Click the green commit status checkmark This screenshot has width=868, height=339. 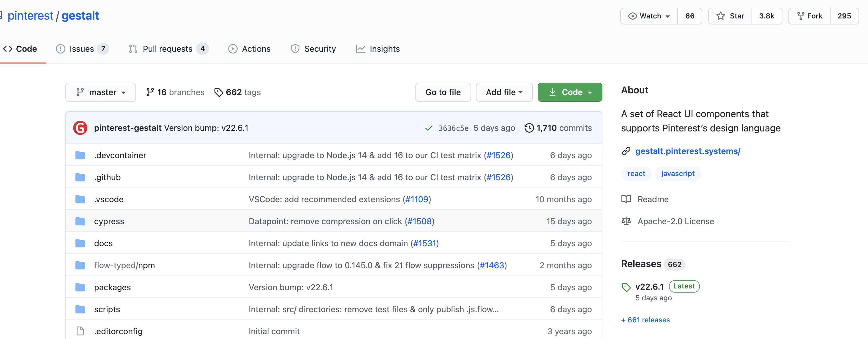(x=429, y=128)
